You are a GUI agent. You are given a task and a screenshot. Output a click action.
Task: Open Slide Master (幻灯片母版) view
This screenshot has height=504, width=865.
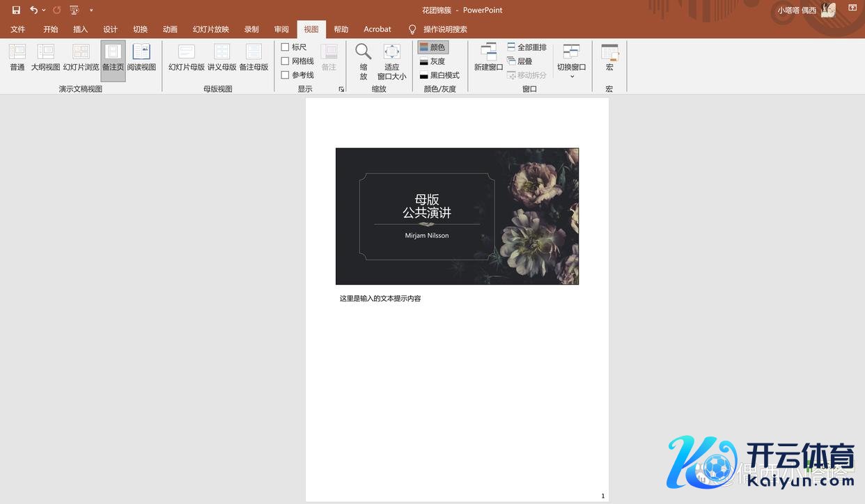tap(187, 57)
